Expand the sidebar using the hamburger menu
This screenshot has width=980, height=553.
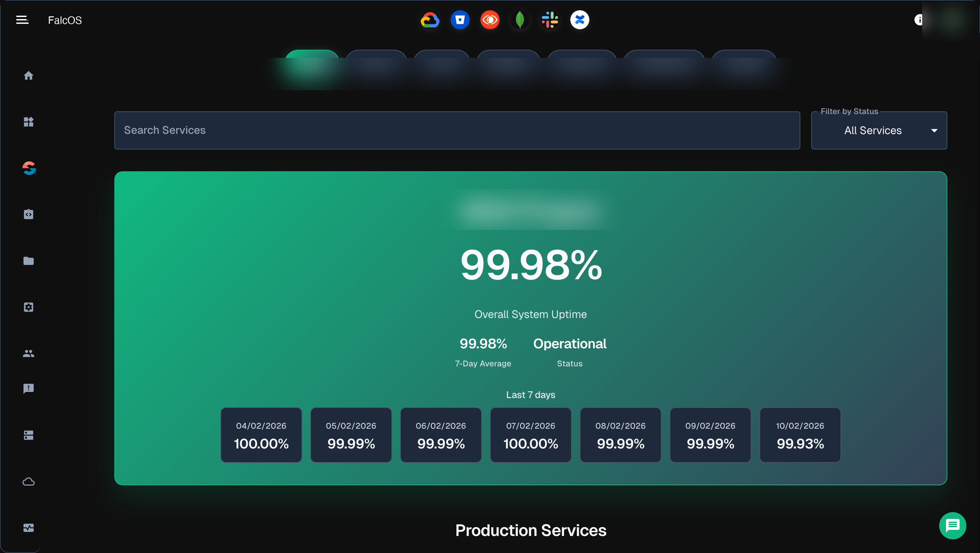pos(22,20)
